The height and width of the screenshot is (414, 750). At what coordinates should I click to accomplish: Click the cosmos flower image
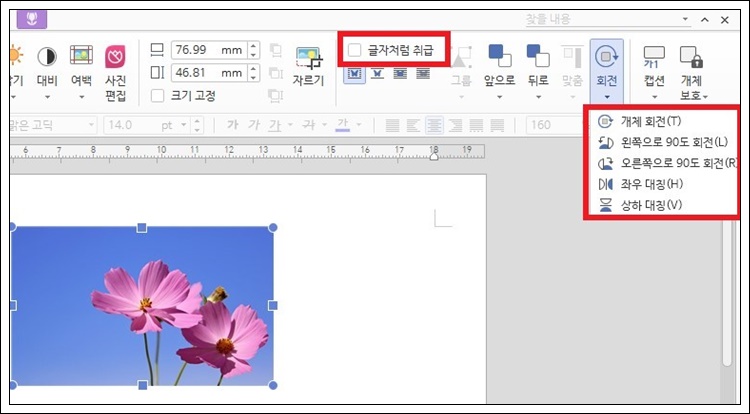143,306
